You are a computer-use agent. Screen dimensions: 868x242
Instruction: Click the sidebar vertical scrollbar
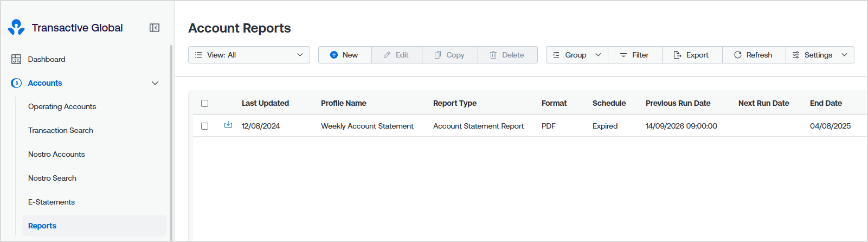(171, 142)
